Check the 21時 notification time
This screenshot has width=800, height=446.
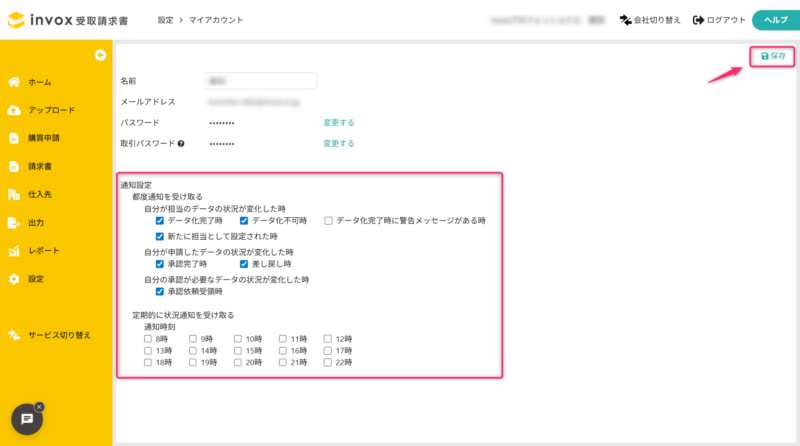point(283,362)
